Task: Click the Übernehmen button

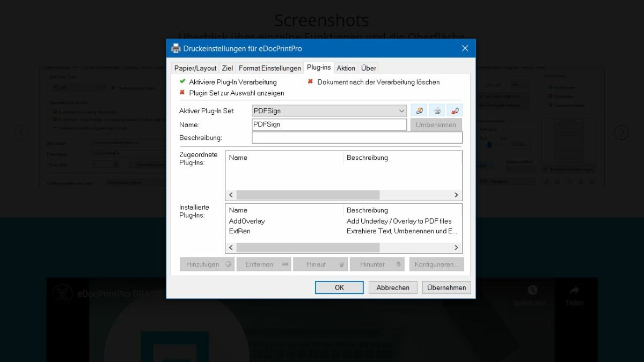Action: point(447,287)
